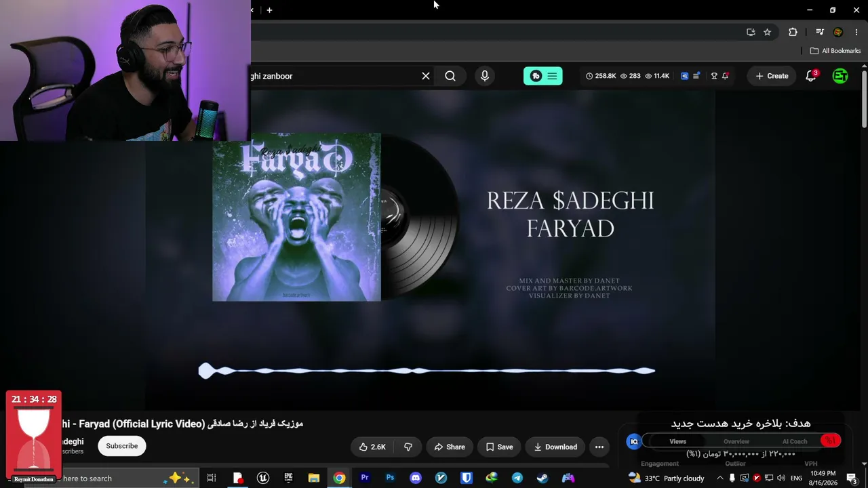Select the Views tab in the vidIQ panel
Screen dimensions: 868x488
click(x=678, y=441)
